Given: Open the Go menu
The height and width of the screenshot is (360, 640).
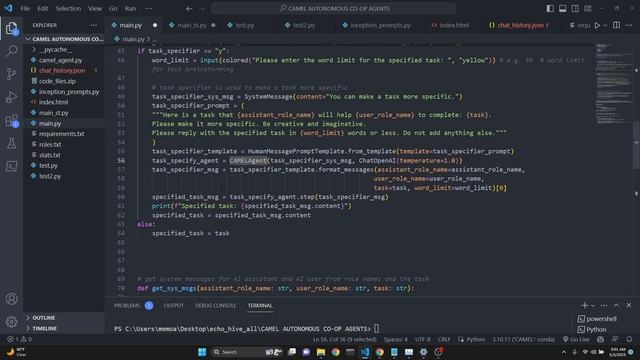Looking at the screenshot, I should coord(113,9).
